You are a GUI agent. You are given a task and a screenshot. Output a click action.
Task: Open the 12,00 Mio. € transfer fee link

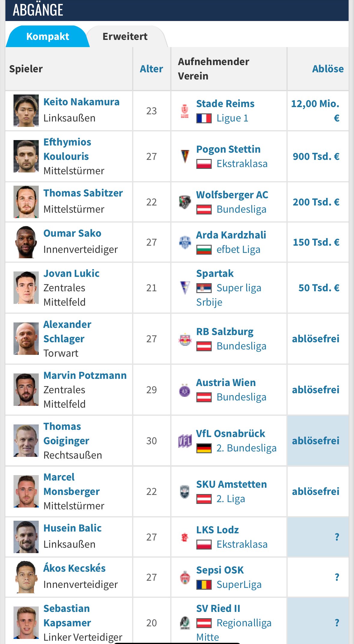click(315, 111)
